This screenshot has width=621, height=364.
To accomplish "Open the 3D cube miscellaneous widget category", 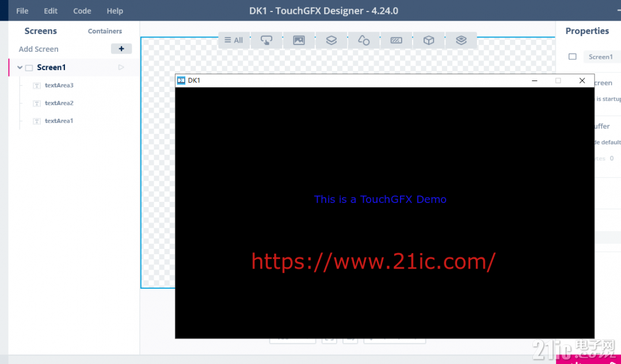I will coord(429,40).
